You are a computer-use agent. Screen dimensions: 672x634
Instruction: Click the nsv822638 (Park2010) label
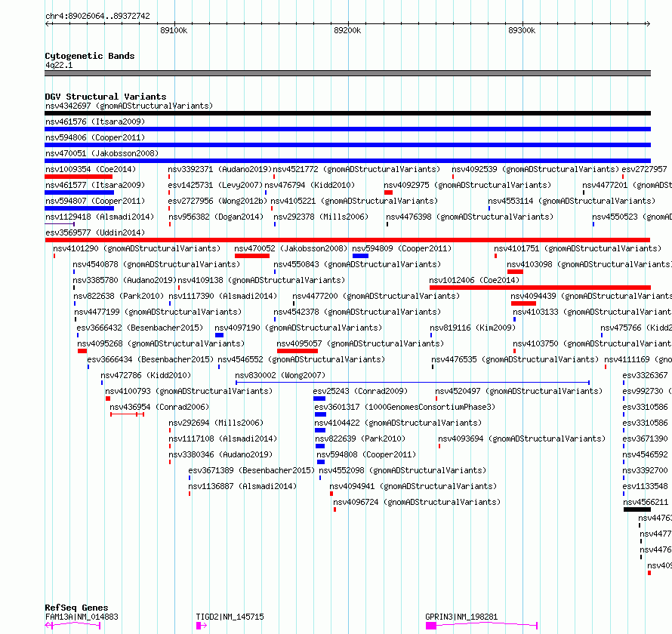coord(119,296)
